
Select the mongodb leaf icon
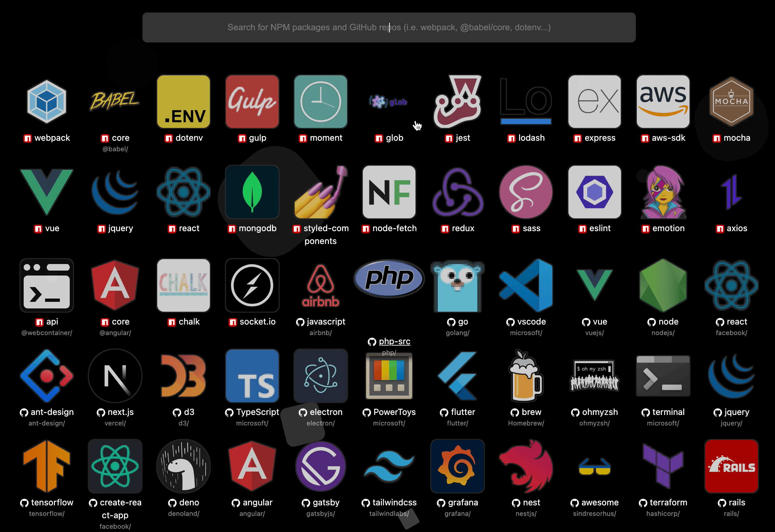[x=252, y=192]
